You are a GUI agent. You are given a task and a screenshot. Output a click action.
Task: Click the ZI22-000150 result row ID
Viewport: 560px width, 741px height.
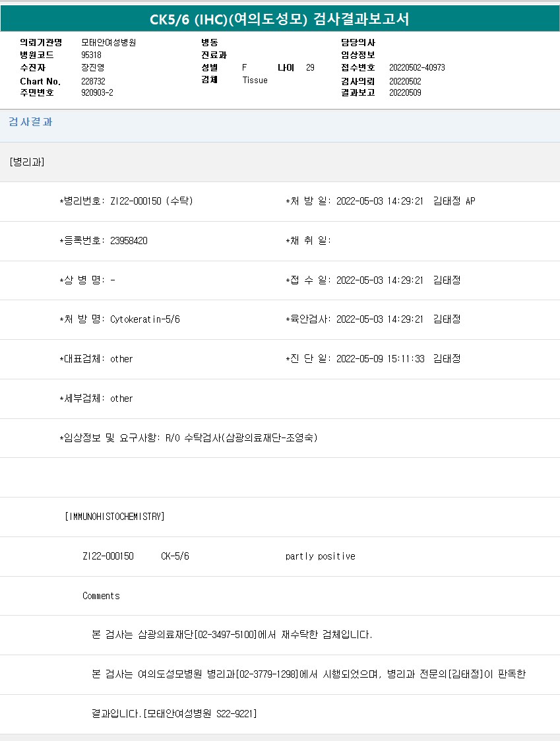pos(108,556)
